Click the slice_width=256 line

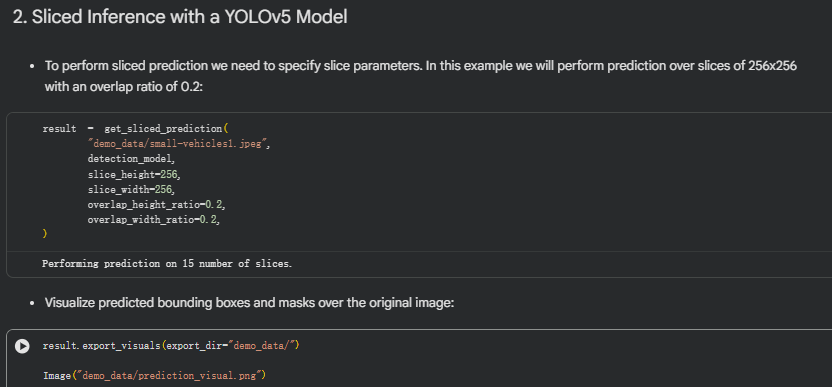coord(131,188)
